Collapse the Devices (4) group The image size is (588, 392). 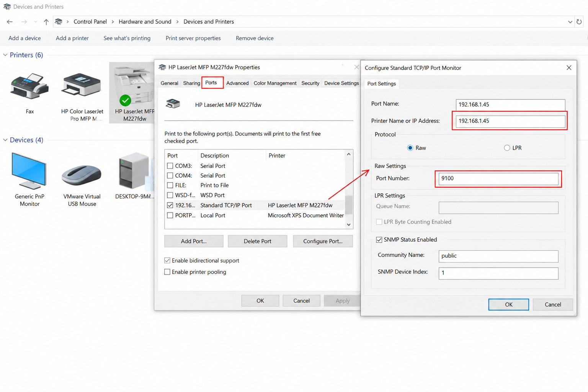[5, 140]
